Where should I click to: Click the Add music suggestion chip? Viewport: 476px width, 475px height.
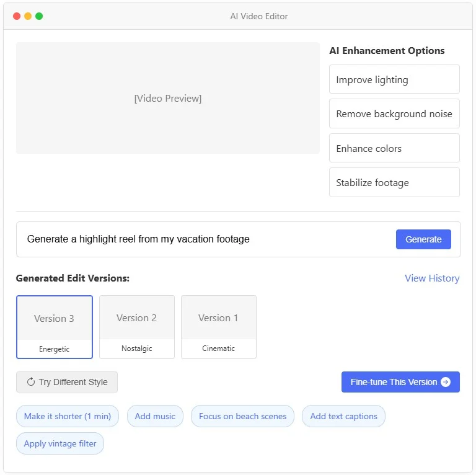point(155,415)
